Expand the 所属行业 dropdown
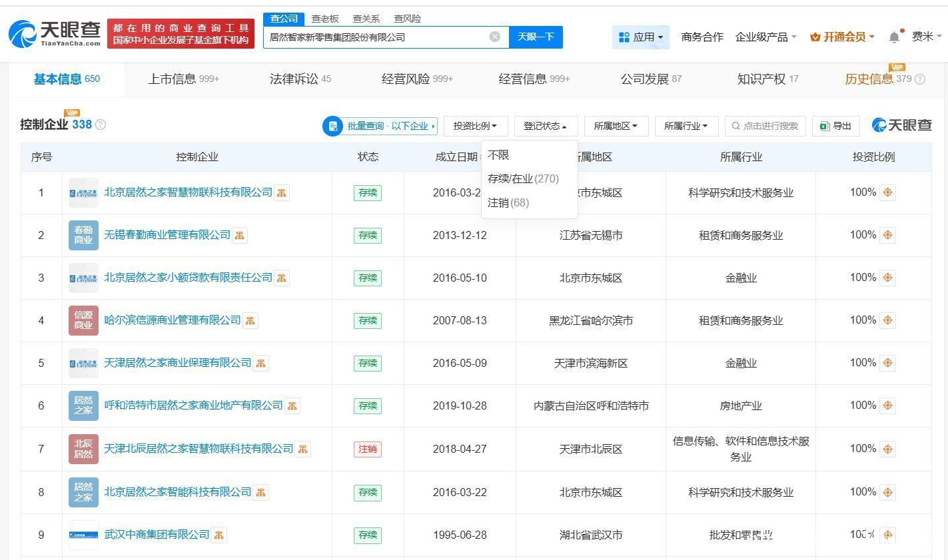Image resolution: width=948 pixels, height=560 pixels. (x=686, y=126)
